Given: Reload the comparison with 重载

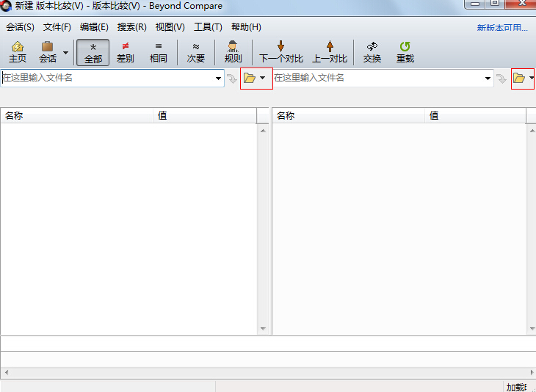Looking at the screenshot, I should coord(405,52).
